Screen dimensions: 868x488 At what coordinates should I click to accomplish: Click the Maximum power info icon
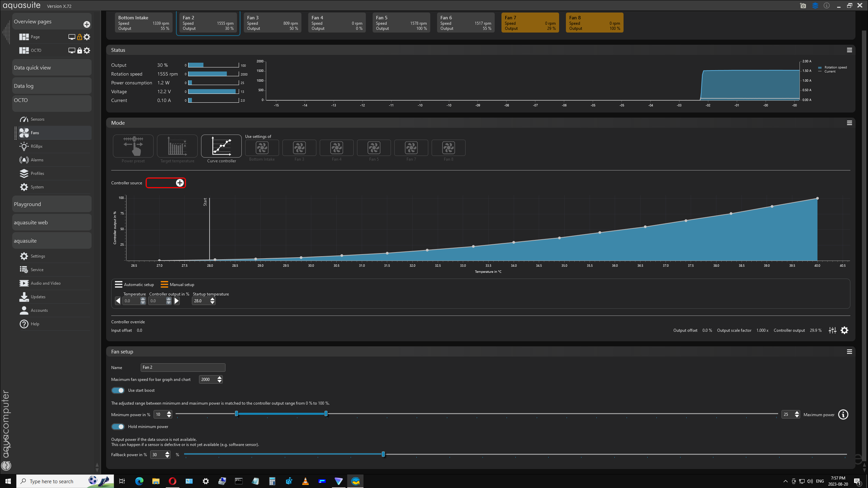coord(843,414)
